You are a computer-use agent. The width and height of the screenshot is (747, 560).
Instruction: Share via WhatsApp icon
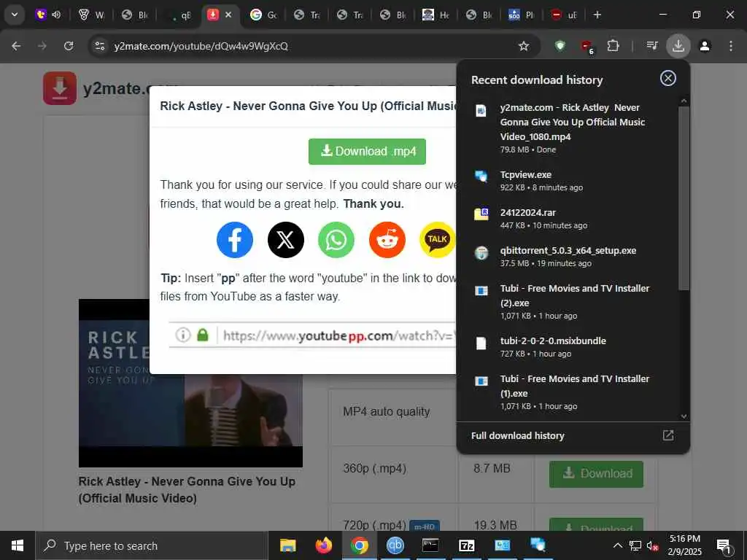[336, 239]
